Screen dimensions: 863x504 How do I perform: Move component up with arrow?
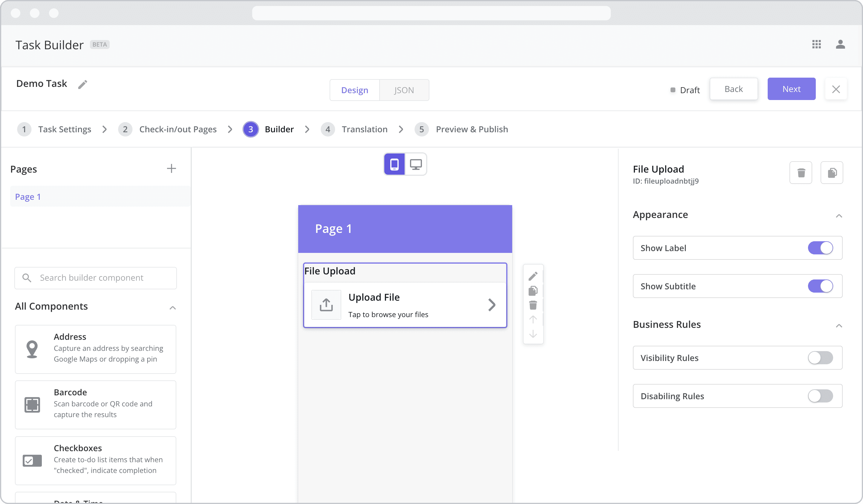[x=533, y=319]
